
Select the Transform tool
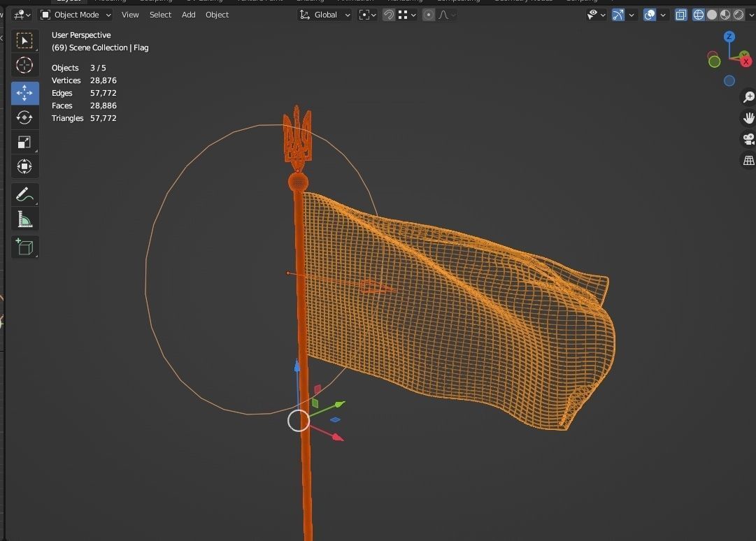(24, 166)
